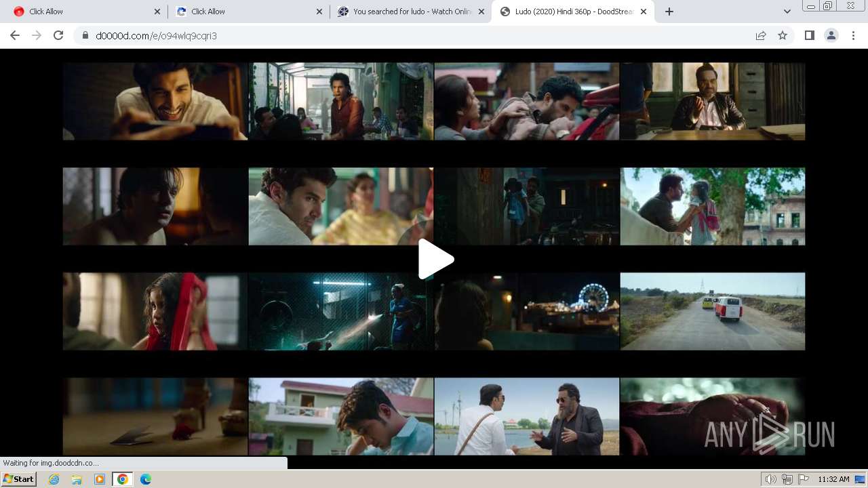Click thumbnail of ferris wheel at night
This screenshot has width=868, height=488.
(527, 311)
